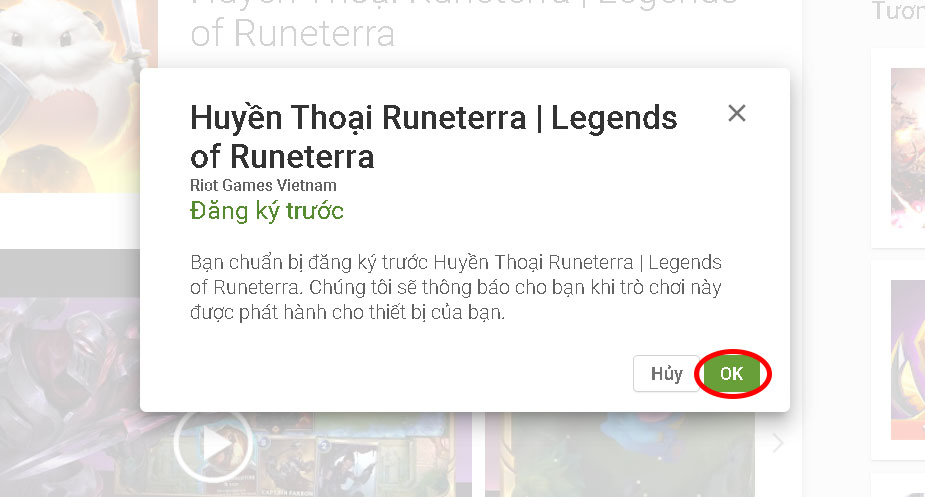Open the second similar app with yellow artwork
The height and width of the screenshot is (497, 925).
pyautogui.click(x=907, y=360)
